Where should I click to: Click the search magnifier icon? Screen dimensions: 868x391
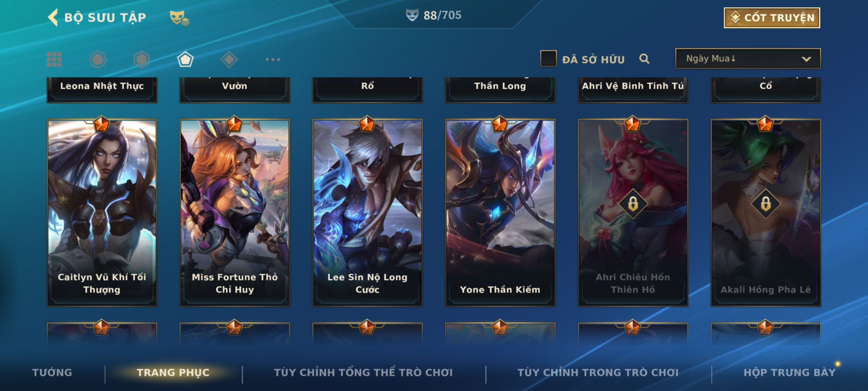644,59
